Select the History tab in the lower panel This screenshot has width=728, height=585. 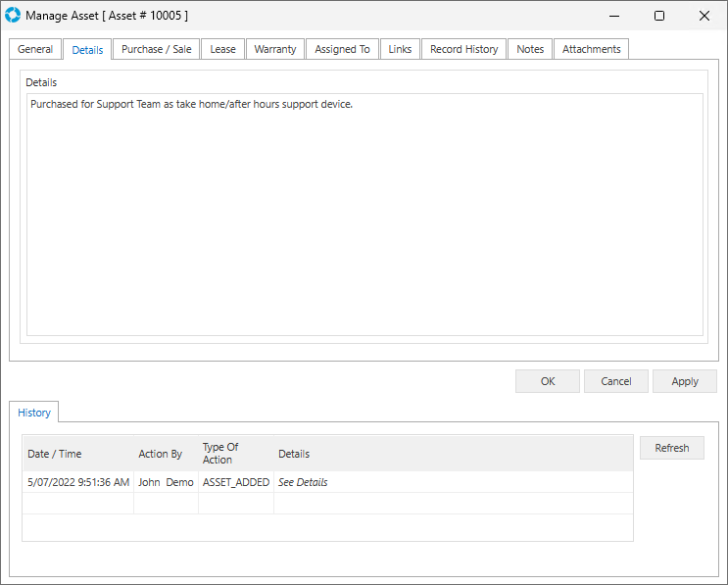[x=34, y=413]
